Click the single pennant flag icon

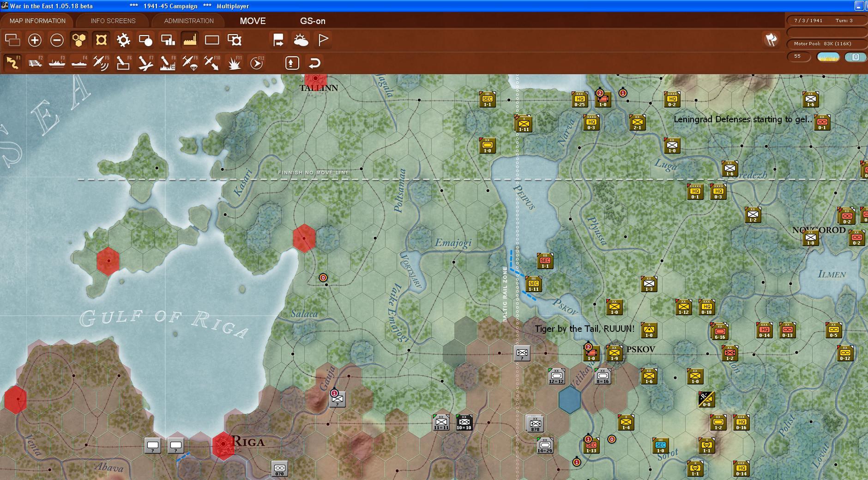point(323,40)
